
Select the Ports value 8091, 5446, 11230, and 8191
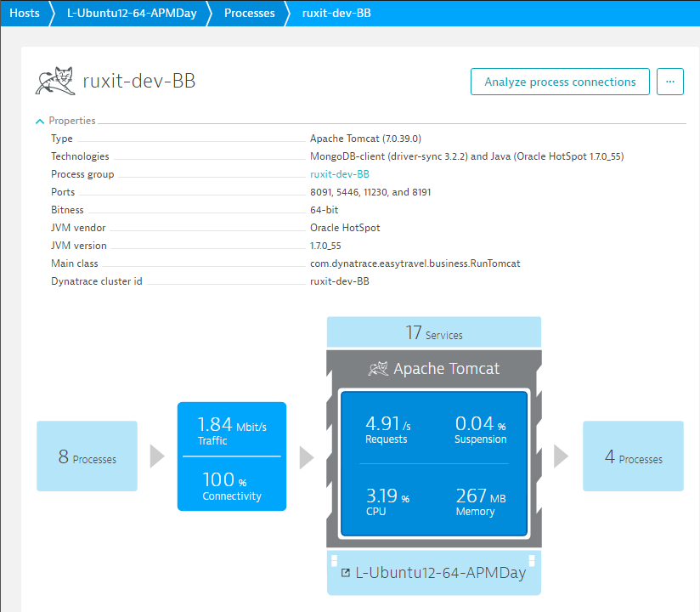[370, 192]
